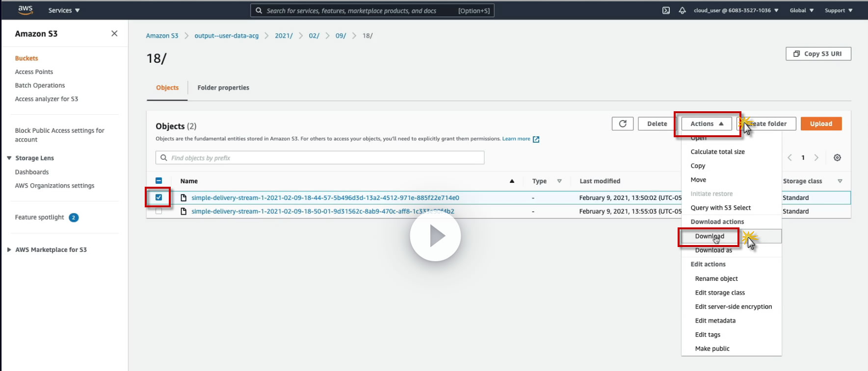This screenshot has height=371, width=868.
Task: Close the Amazon S3 sidebar panel
Action: pyautogui.click(x=114, y=33)
